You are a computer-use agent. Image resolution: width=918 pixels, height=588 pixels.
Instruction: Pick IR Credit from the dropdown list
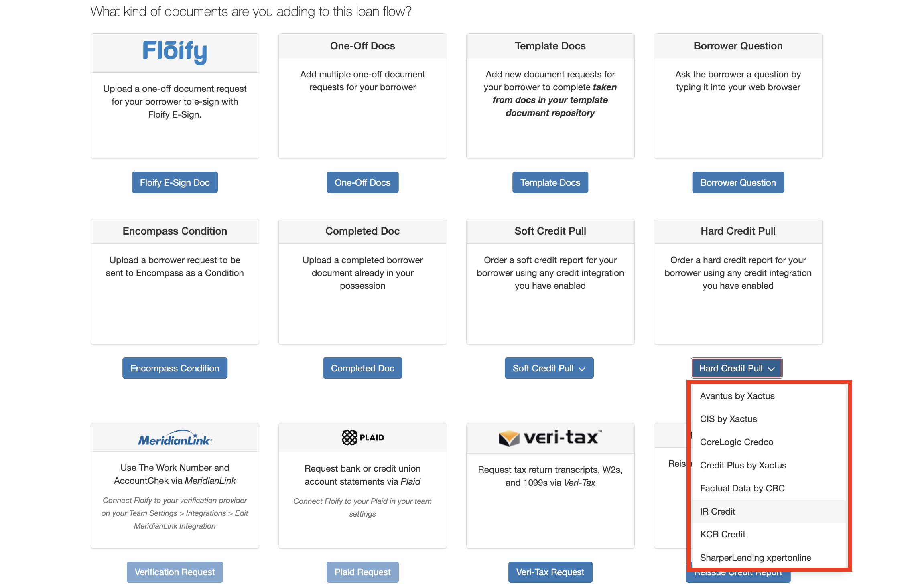pyautogui.click(x=717, y=511)
